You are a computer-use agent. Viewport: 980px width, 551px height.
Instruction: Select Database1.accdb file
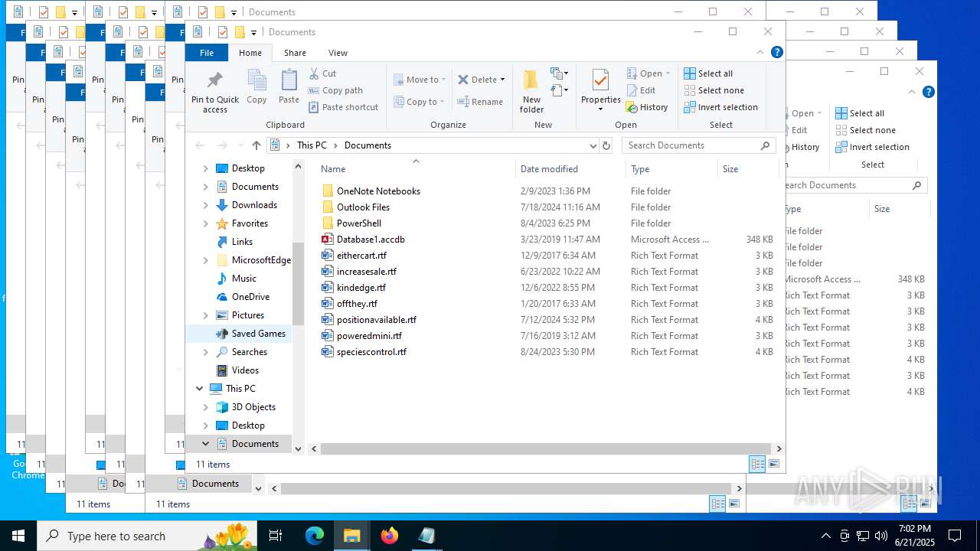[371, 240]
